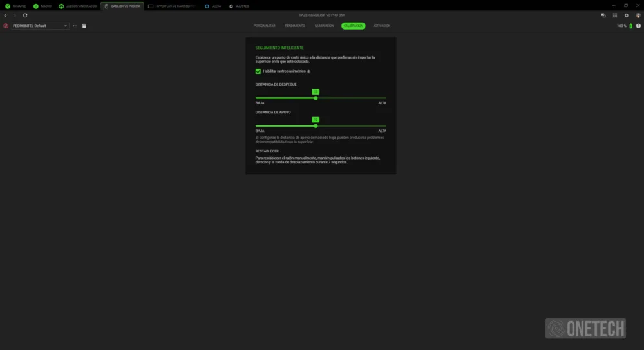Click the 100 % battery level text
Image resolution: width=644 pixels, height=350 pixels.
621,26
